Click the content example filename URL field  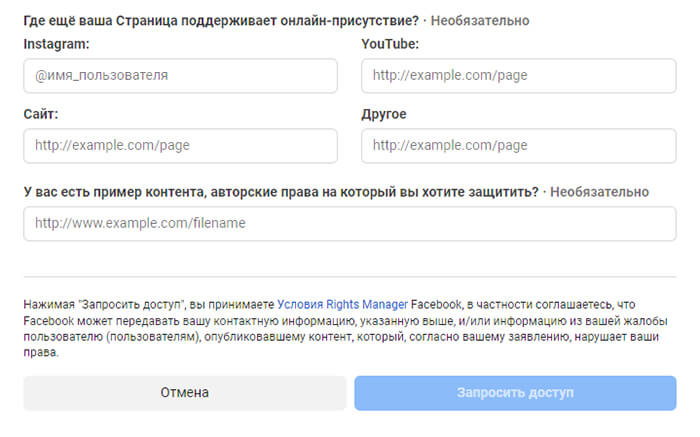click(x=349, y=224)
